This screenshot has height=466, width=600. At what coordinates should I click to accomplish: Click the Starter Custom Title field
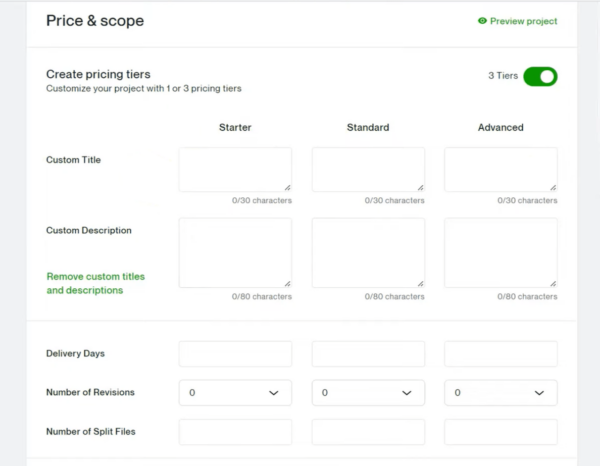click(235, 169)
